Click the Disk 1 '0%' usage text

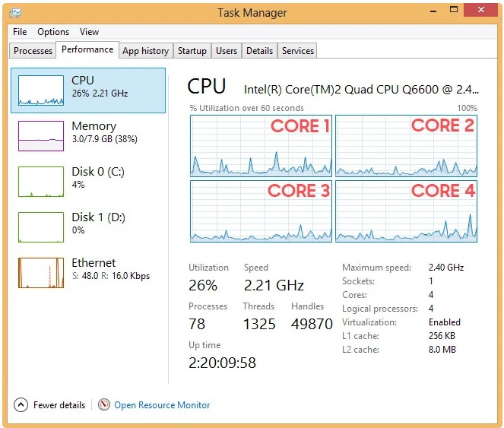(78, 230)
